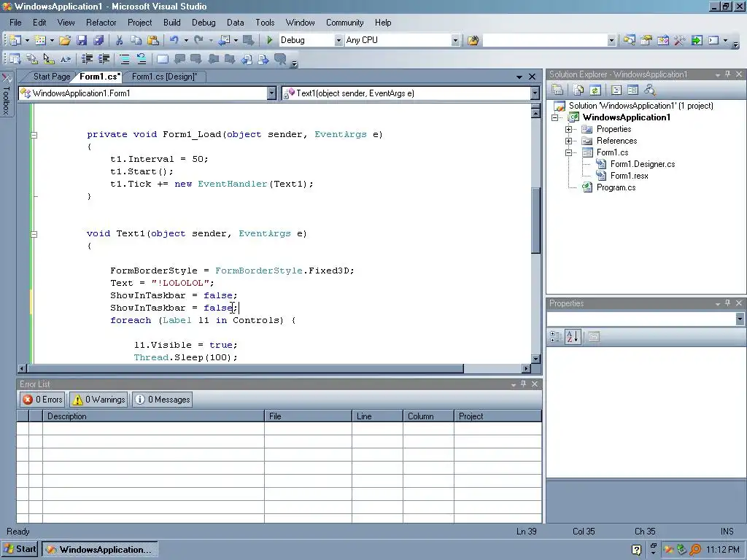This screenshot has width=747, height=560.
Task: Open the Debug configuration dropdown
Action: tap(338, 41)
